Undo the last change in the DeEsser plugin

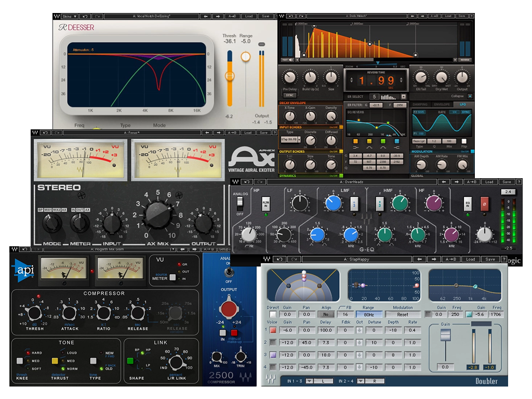(x=85, y=16)
